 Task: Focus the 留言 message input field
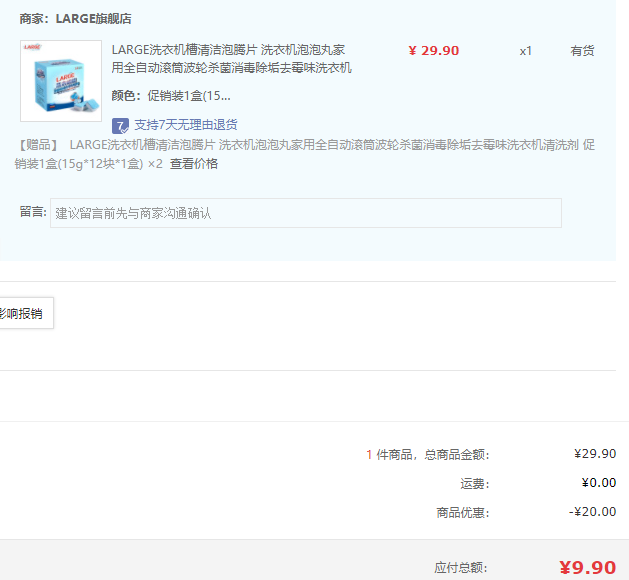306,213
